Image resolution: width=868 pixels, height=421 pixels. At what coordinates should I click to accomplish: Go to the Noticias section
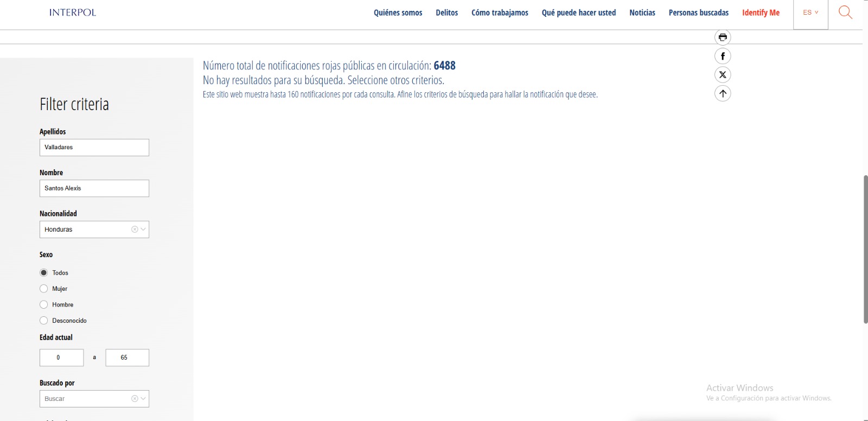[642, 12]
